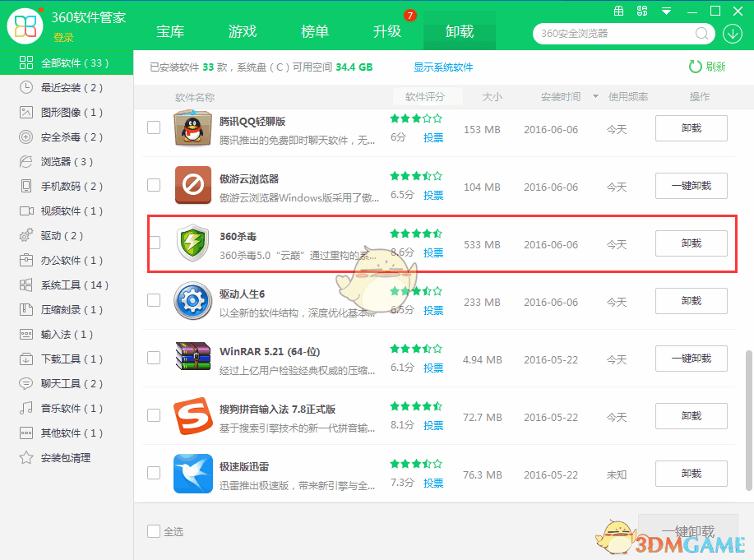Click the WinRAR 5.21 books icon

[193, 356]
